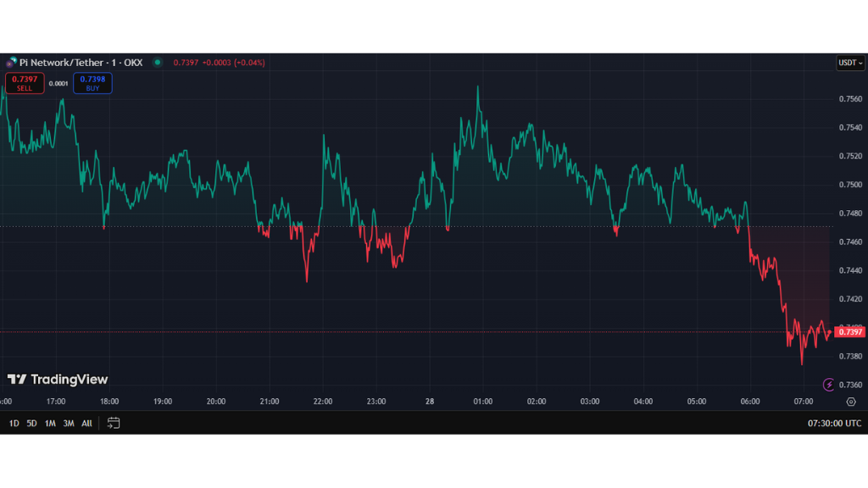Image resolution: width=868 pixels, height=488 pixels.
Task: Open the USDT currency dropdown
Action: coord(850,63)
